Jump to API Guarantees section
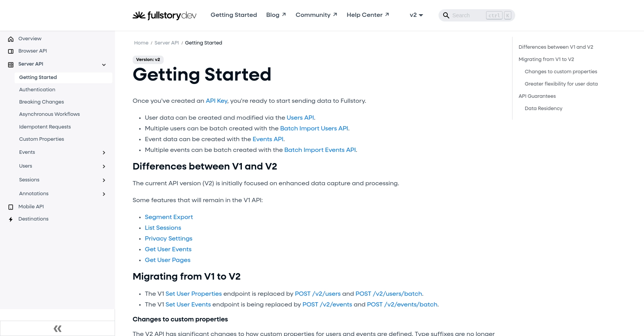Image resolution: width=644 pixels, height=336 pixels. (537, 96)
